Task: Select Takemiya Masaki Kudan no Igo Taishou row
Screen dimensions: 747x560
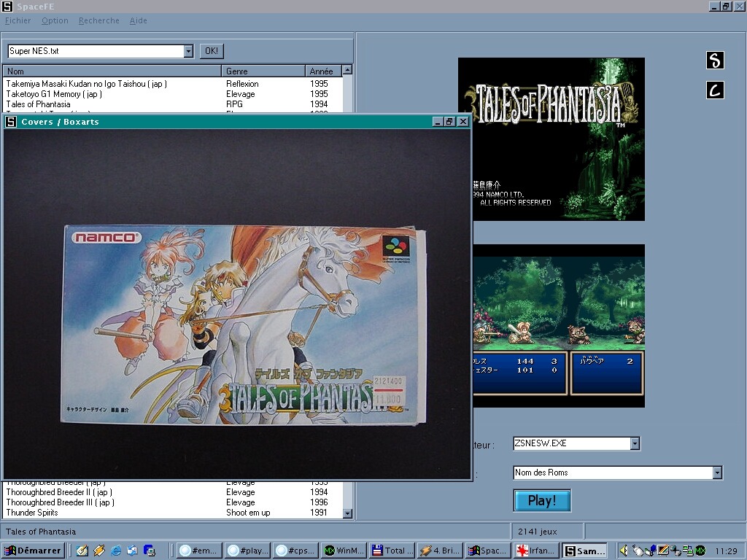Action: 172,84
